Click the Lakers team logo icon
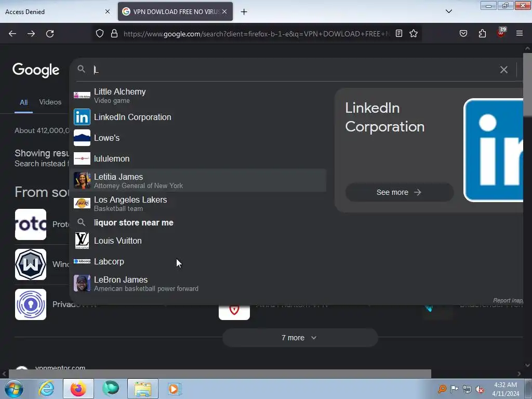Viewport: 532px width, 399px height. pyautogui.click(x=82, y=203)
